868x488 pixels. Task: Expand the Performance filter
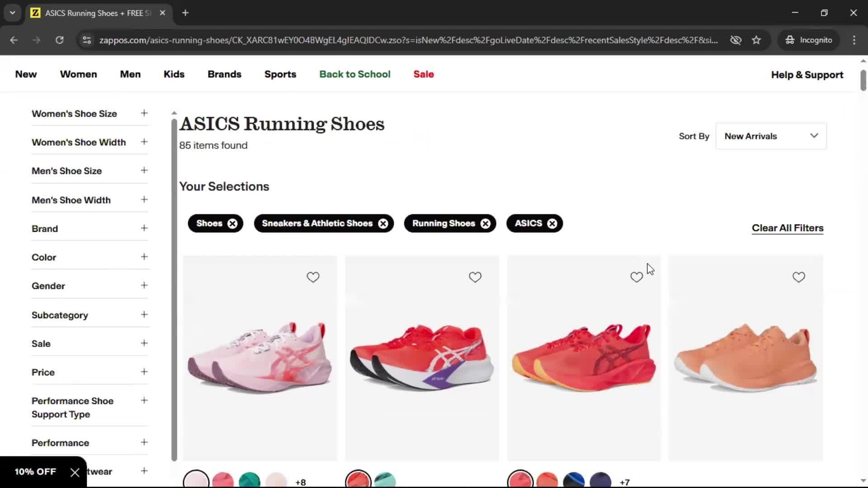[90, 442]
